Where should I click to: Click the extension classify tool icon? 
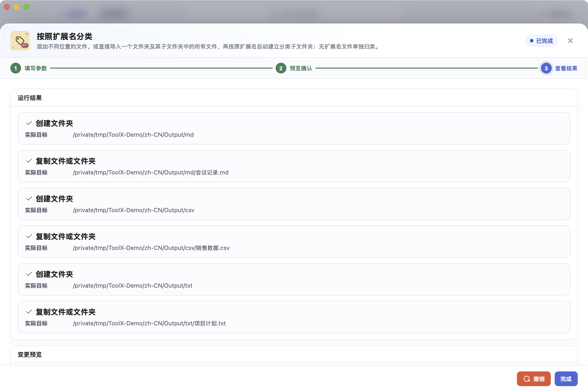(x=20, y=41)
